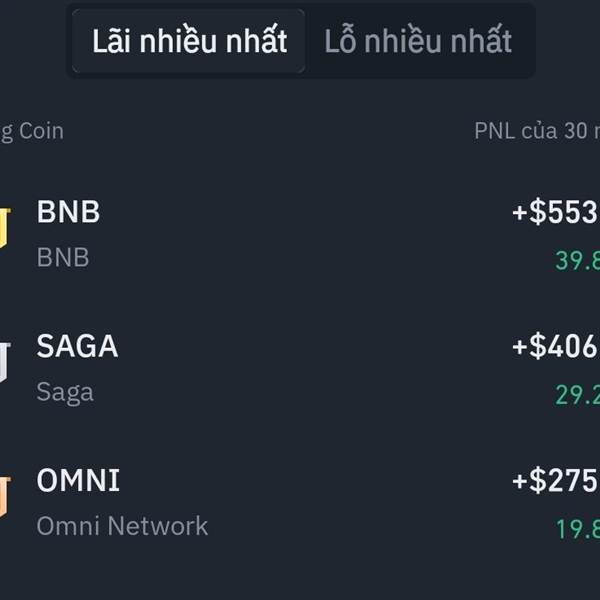Click the gold rank badge beside BNB

(x=5, y=228)
